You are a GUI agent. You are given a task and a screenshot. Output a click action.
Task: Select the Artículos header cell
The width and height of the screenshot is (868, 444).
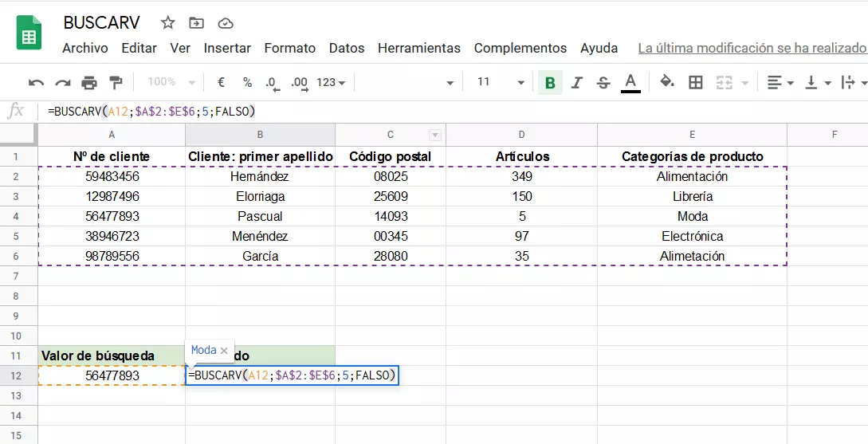point(521,157)
